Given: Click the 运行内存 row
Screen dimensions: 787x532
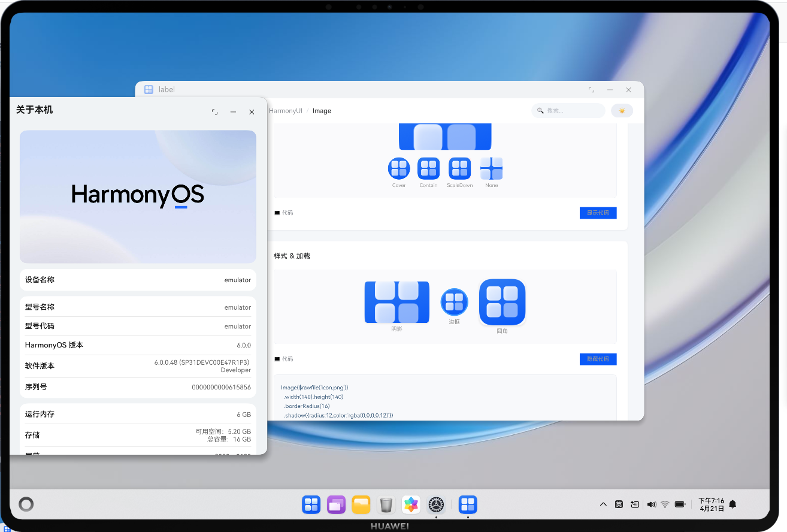Looking at the screenshot, I should (138, 414).
